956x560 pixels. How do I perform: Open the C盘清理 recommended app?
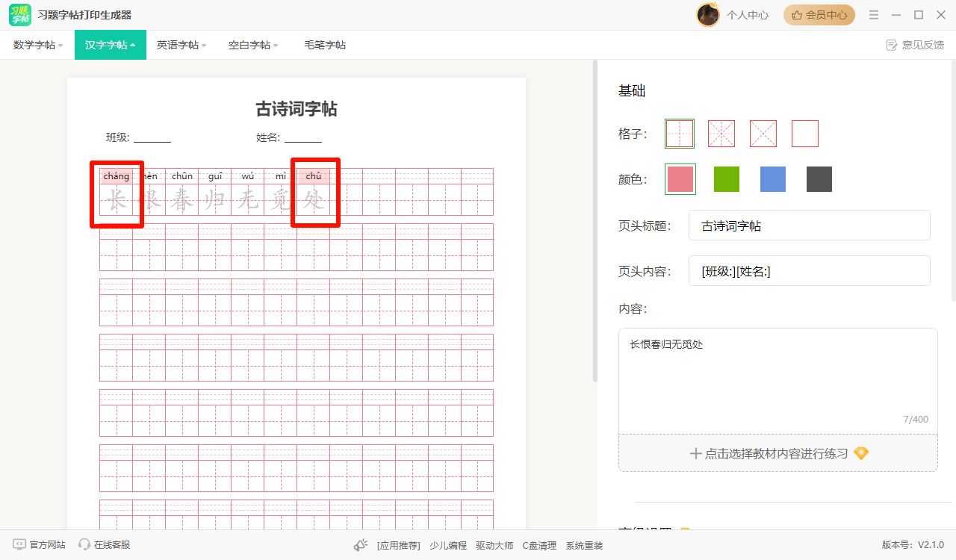539,546
